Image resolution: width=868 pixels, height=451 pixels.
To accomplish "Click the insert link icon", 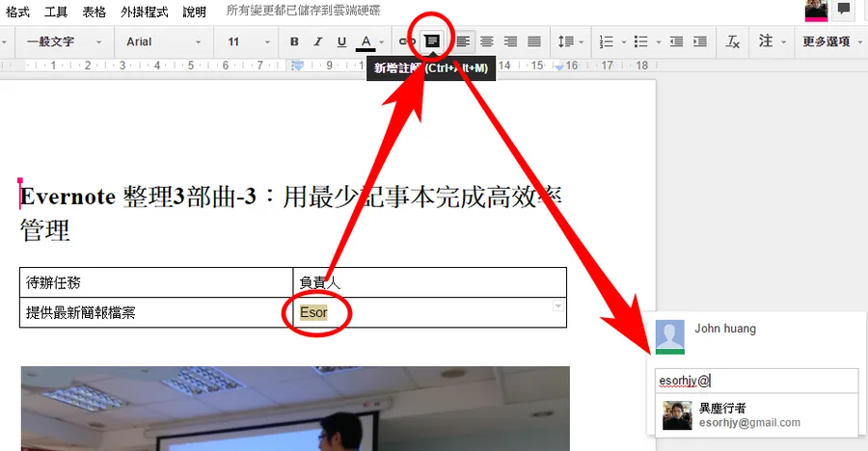I will pos(405,42).
